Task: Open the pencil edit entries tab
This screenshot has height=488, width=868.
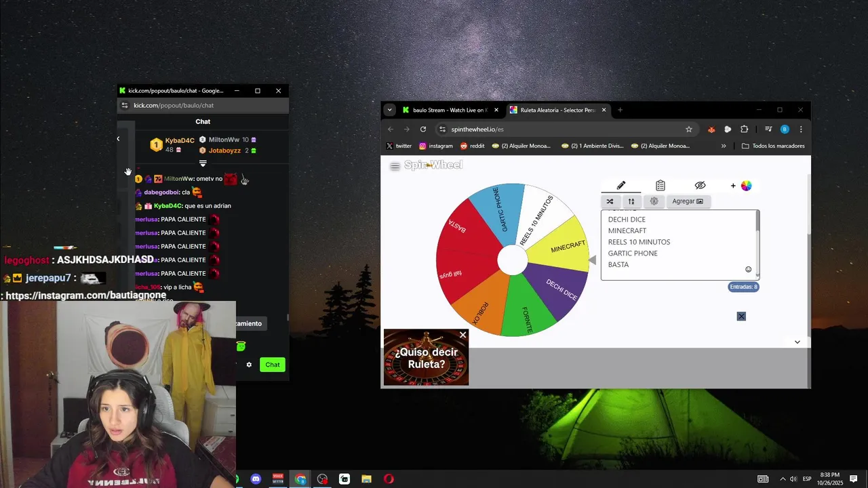Action: pos(620,186)
